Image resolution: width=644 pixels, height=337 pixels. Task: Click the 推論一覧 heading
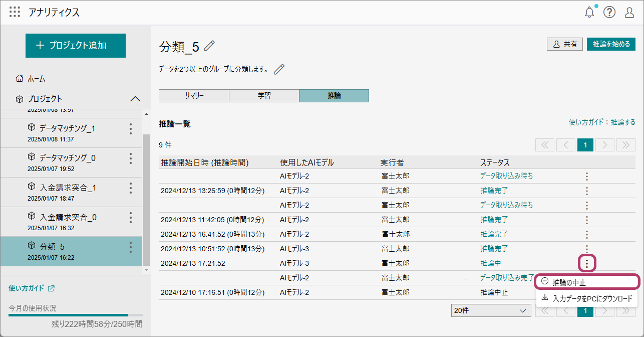[175, 124]
